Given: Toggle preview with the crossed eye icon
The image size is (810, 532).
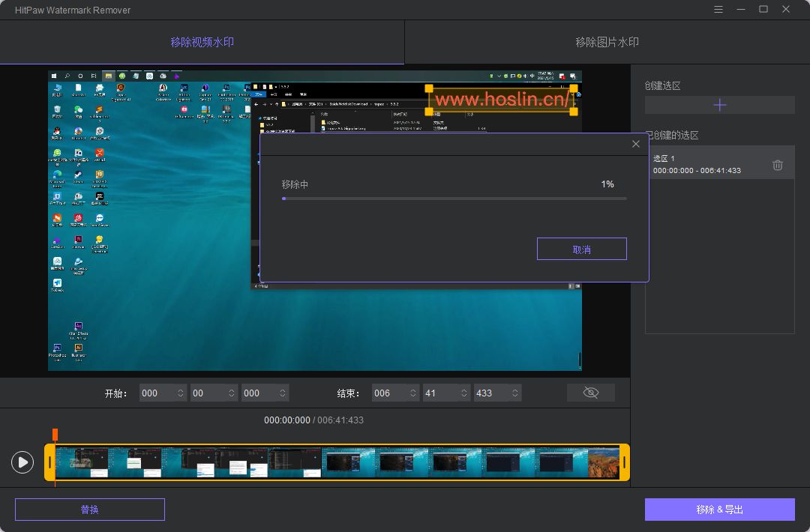Looking at the screenshot, I should tap(590, 393).
